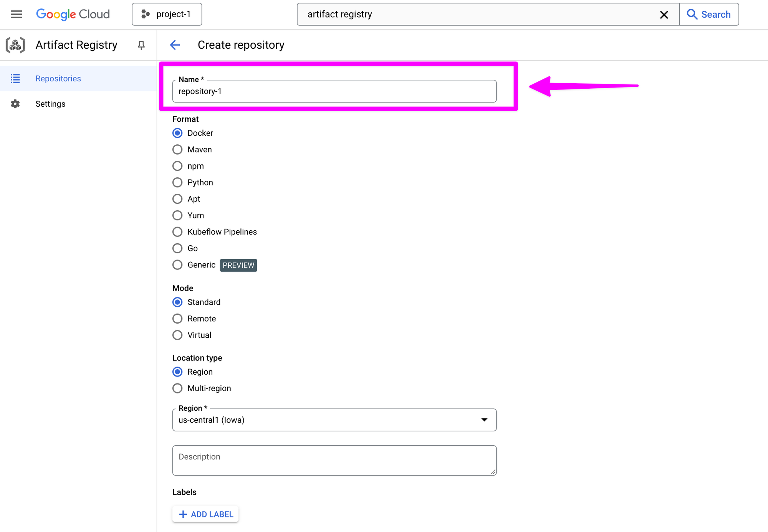Viewport: 768px width, 532px height.
Task: Click into the Description text area
Action: tap(334, 460)
